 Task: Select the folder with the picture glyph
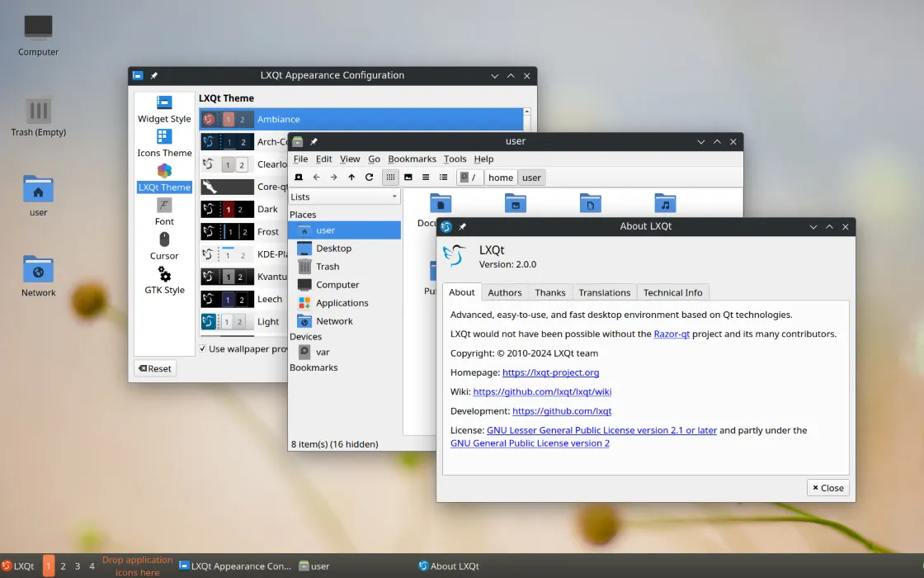coord(516,203)
